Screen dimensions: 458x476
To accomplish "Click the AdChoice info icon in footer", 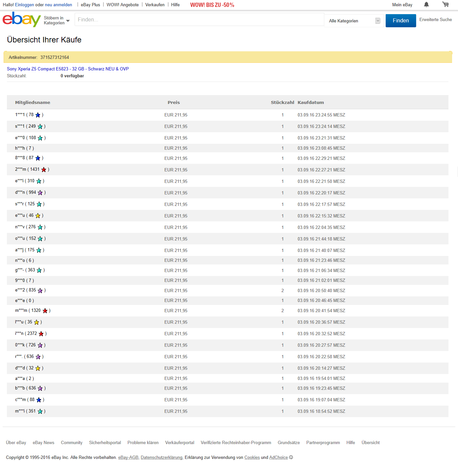I will coord(291,457).
